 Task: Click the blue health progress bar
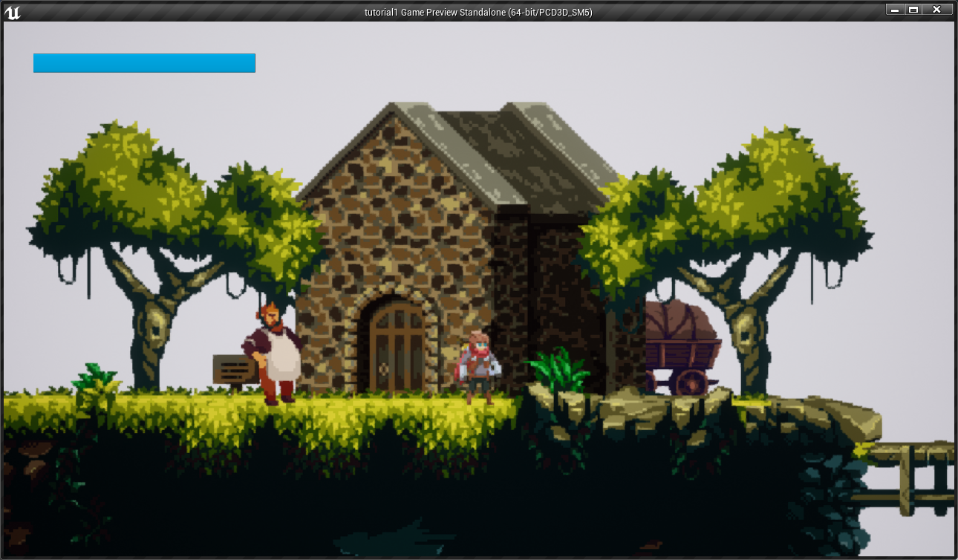tap(144, 63)
